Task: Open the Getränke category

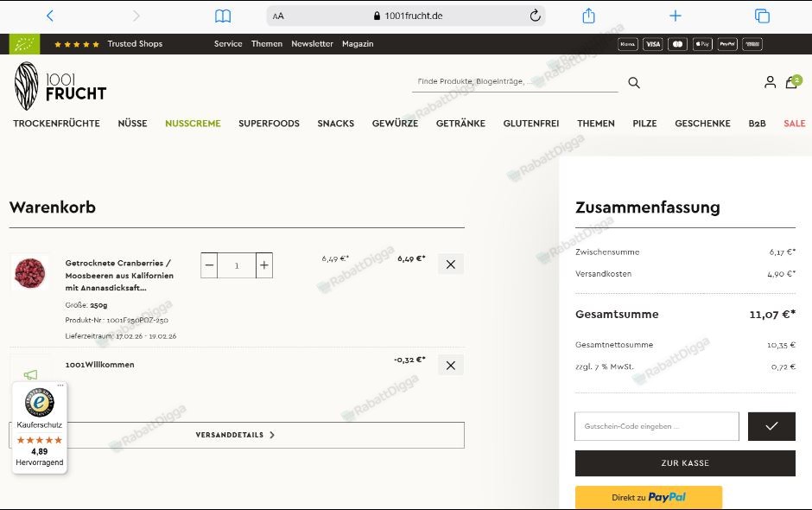Action: coord(460,124)
